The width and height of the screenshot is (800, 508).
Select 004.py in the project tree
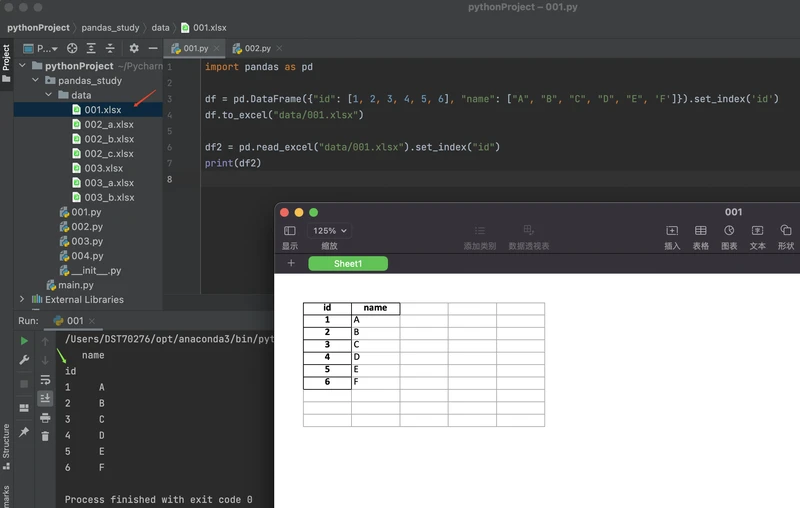point(81,256)
